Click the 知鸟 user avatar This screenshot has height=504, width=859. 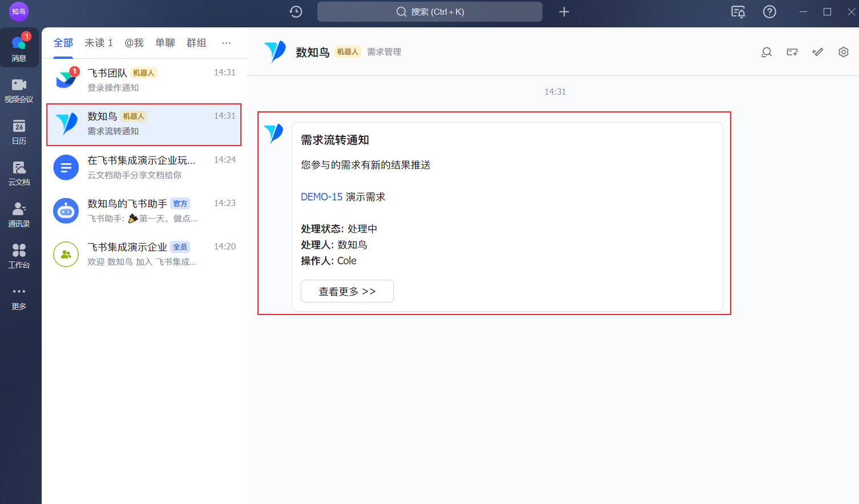click(x=19, y=11)
